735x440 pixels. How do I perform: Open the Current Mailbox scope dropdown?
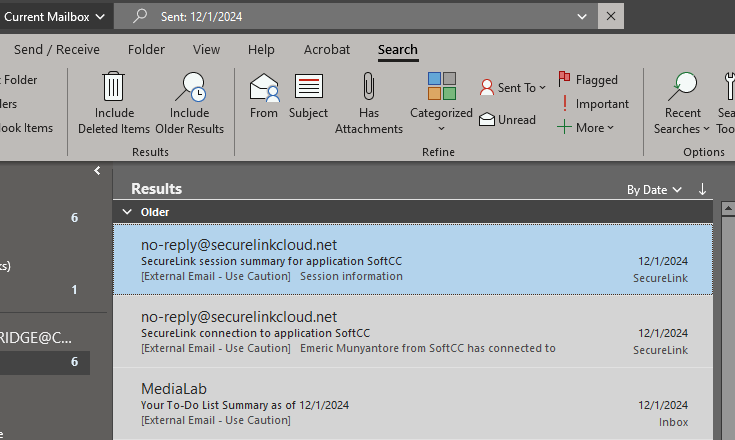click(53, 17)
